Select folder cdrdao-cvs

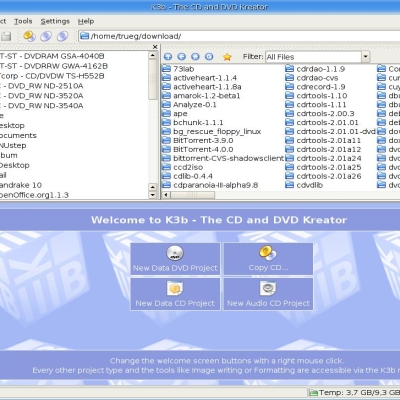click(317, 78)
